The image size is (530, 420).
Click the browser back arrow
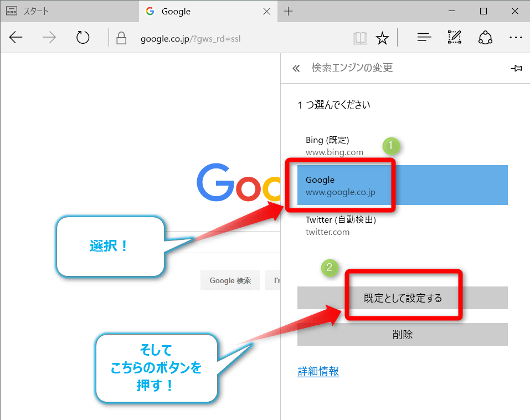pyautogui.click(x=16, y=38)
